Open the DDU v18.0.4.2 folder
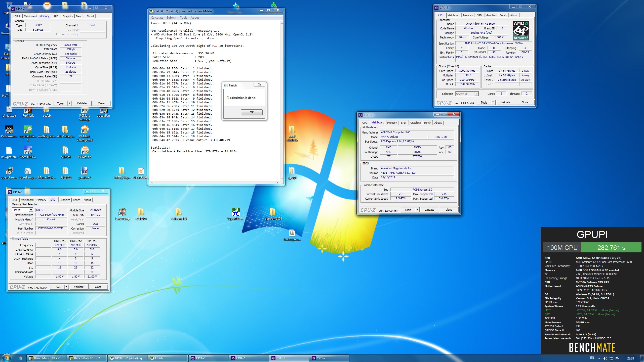This screenshot has height=362, width=644. (292, 133)
